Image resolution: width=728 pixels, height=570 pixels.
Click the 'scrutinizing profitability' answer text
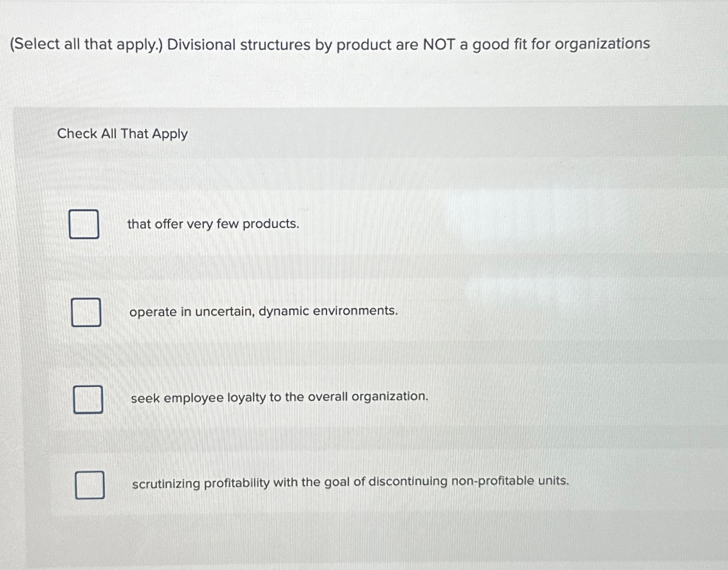coord(351,482)
